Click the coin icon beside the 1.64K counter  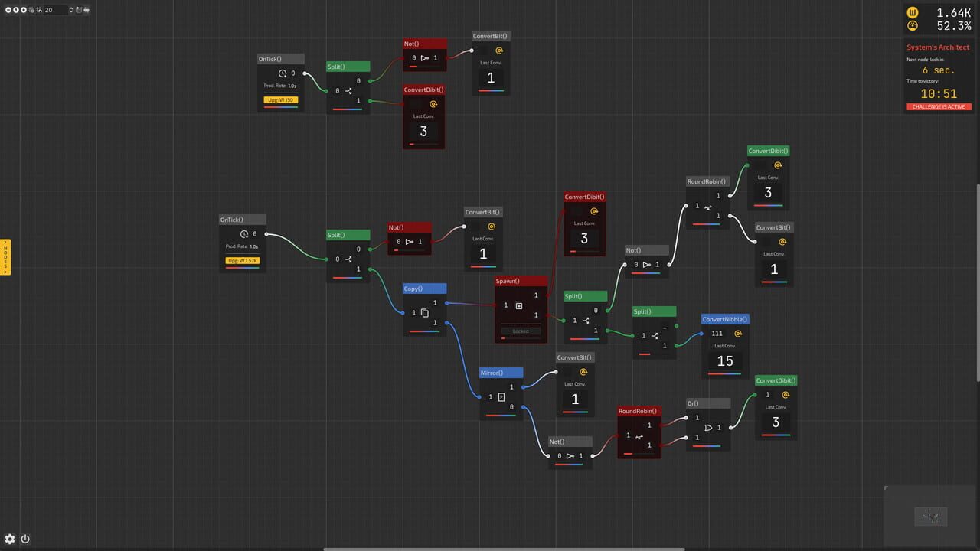[913, 12]
